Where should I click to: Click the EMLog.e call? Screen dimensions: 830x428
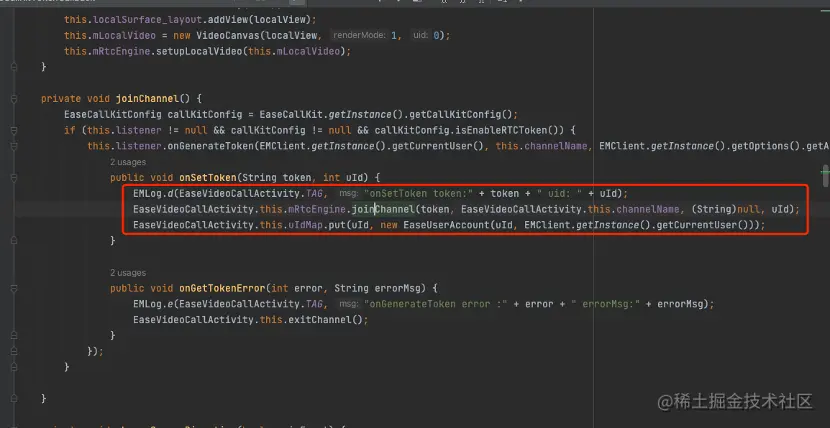point(154,304)
